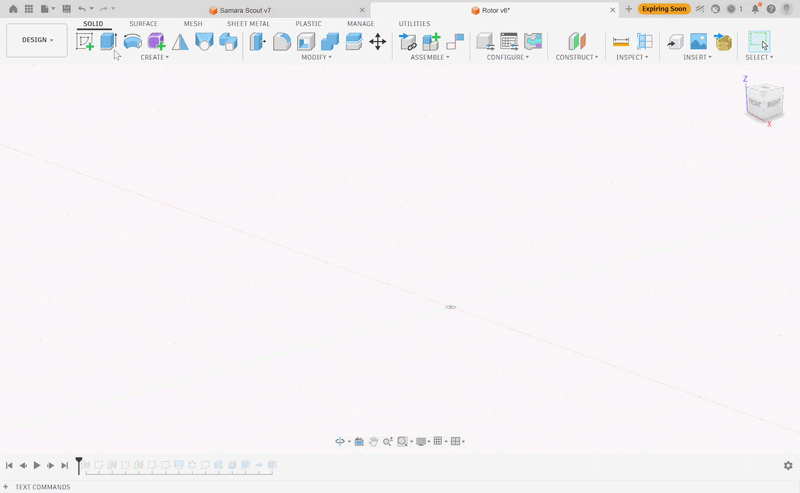Click the online status icon
This screenshot has height=493, width=800.
click(715, 9)
